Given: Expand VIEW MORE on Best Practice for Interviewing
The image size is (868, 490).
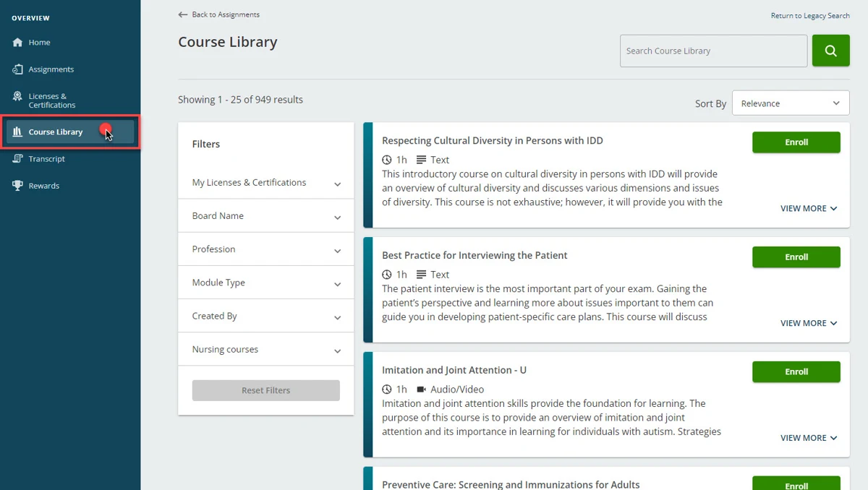Looking at the screenshot, I should (809, 323).
